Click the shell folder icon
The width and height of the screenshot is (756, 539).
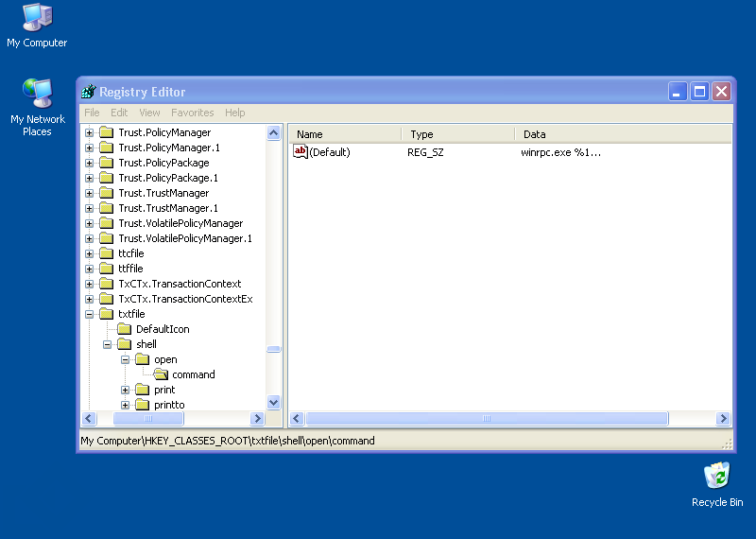pyautogui.click(x=124, y=344)
